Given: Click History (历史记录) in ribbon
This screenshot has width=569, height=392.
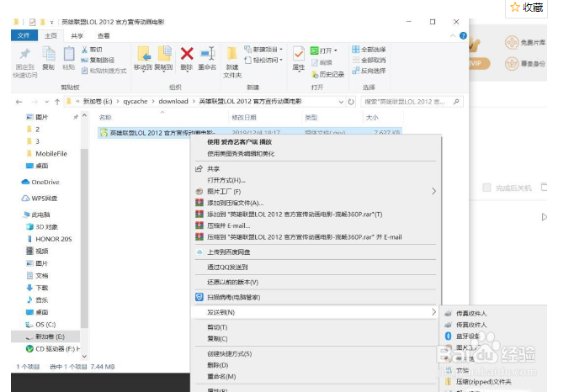Looking at the screenshot, I should [328, 74].
